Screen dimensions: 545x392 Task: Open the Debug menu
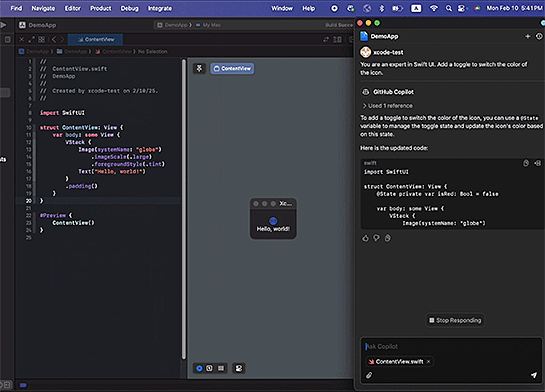click(129, 8)
